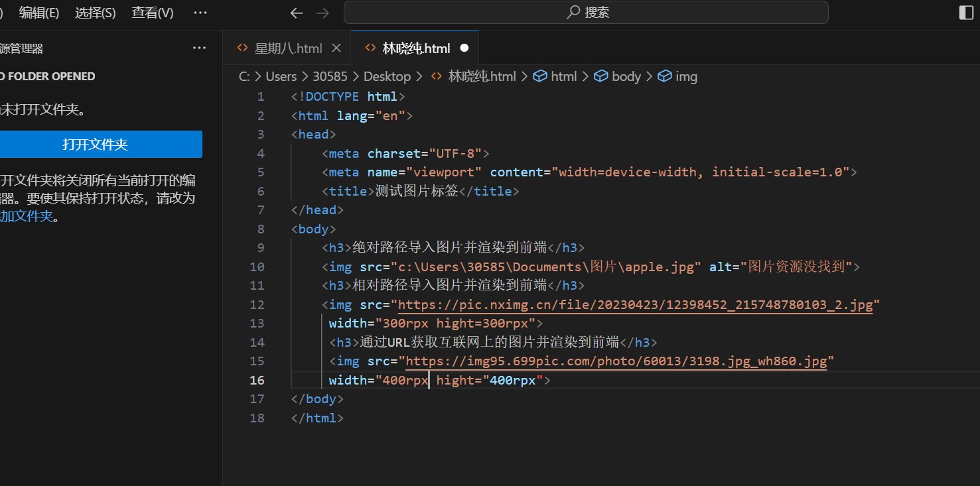Click breadcrumb segment 30585
980x486 pixels.
point(330,76)
